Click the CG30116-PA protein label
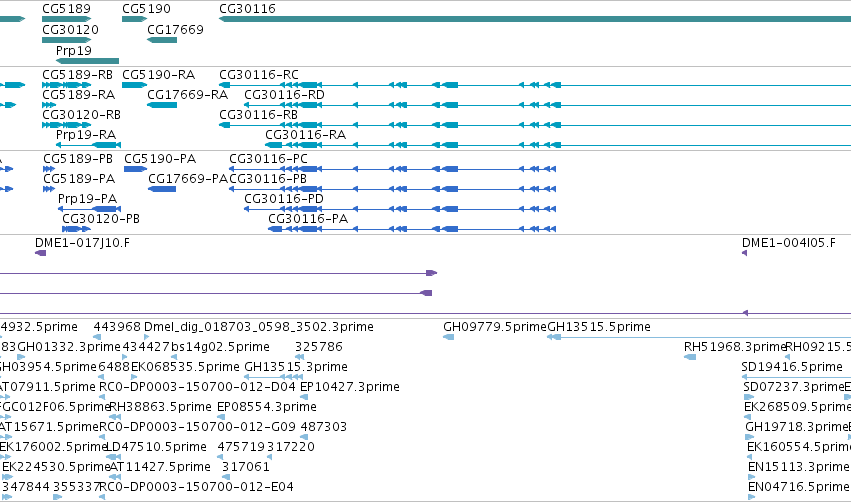 308,218
